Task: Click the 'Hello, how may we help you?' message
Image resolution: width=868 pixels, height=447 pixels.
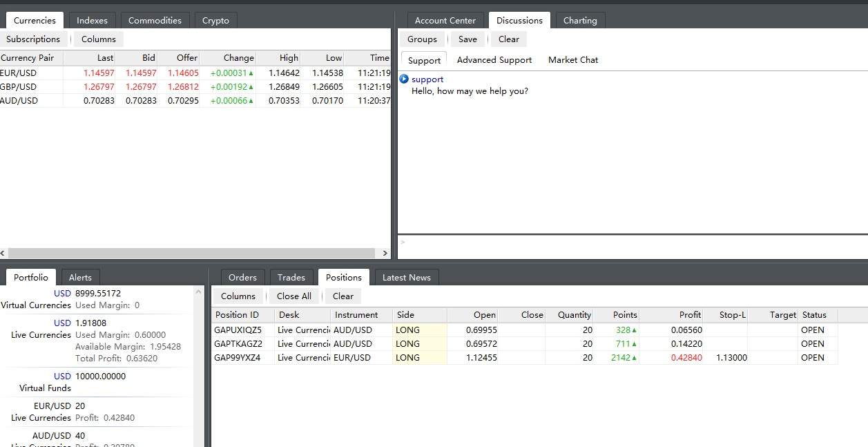Action: [470, 91]
